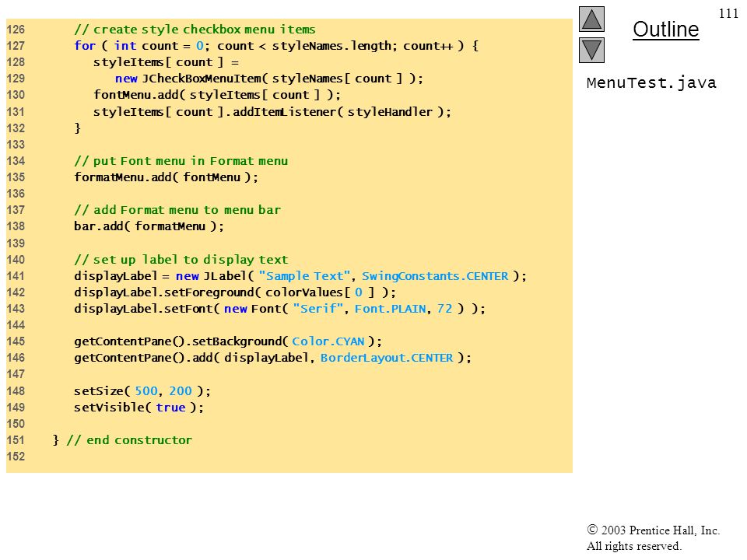Image resolution: width=747 pixels, height=560 pixels.
Task: Click the "Serif" string on line 143
Action: pos(318,309)
